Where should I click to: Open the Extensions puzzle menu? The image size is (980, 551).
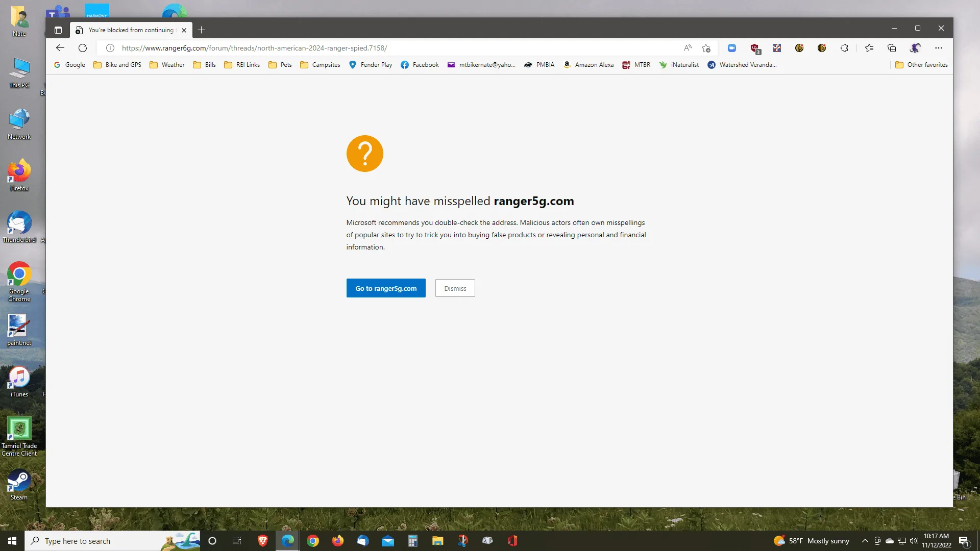[844, 48]
